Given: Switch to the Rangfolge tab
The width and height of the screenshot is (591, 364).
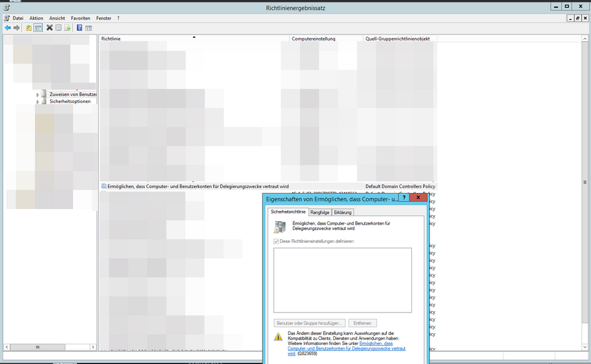Looking at the screenshot, I should (320, 212).
